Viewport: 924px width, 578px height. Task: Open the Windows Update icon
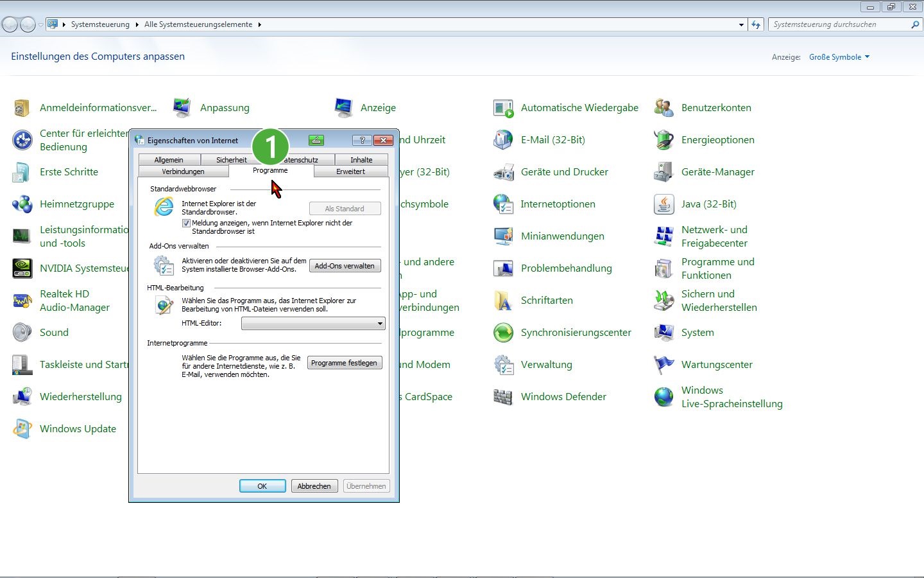pyautogui.click(x=22, y=429)
